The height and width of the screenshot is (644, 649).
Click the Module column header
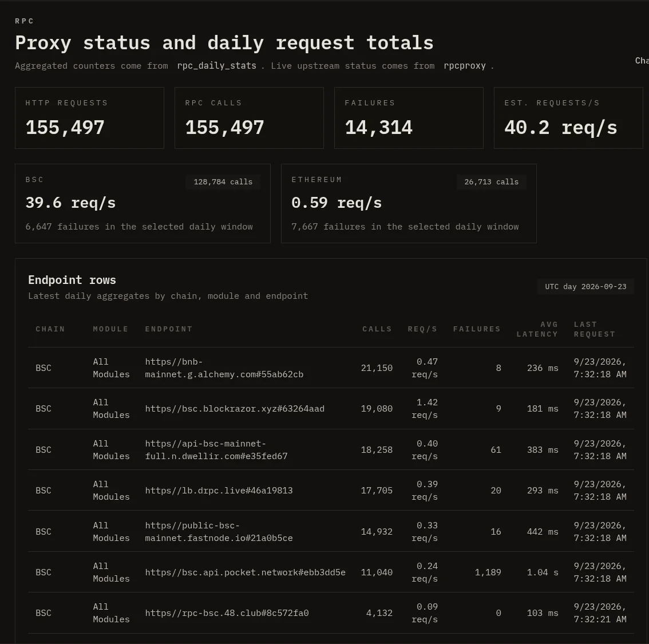click(110, 329)
